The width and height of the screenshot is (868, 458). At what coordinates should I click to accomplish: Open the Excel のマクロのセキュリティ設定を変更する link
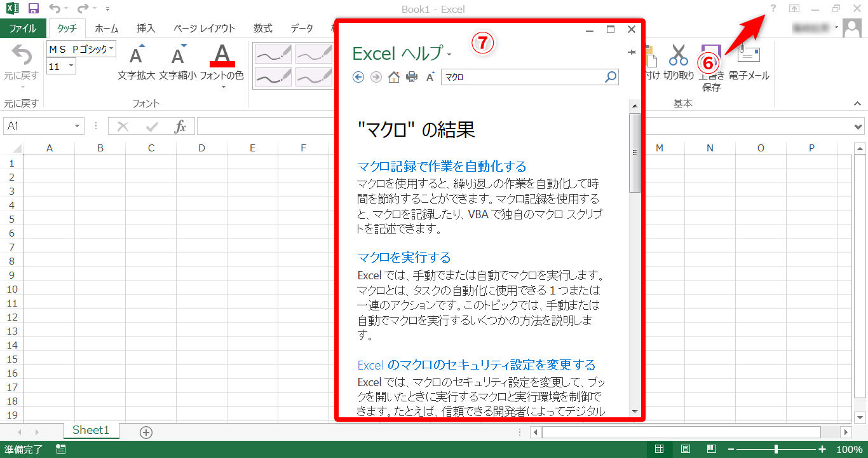click(477, 365)
